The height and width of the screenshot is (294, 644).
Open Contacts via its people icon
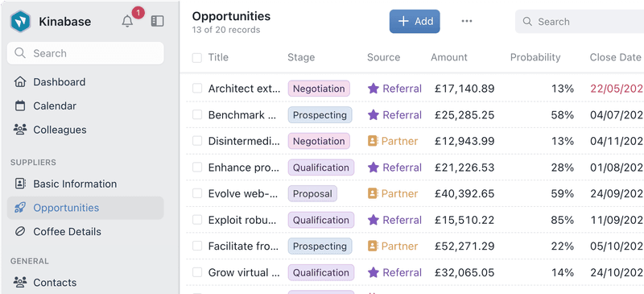[x=19, y=283]
